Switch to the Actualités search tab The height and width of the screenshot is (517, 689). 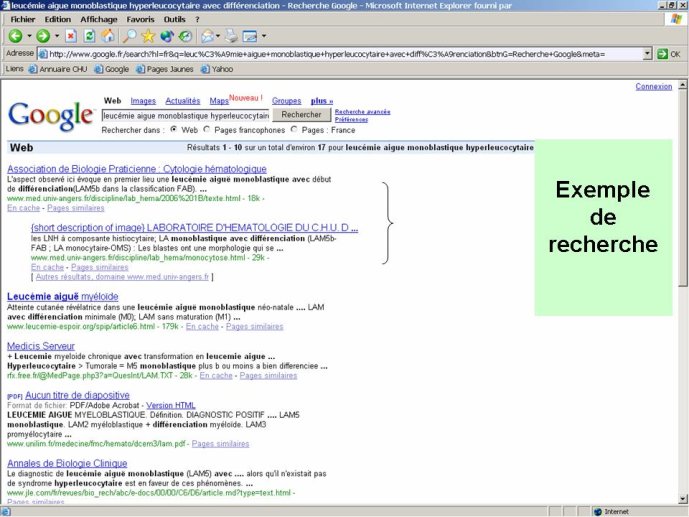pyautogui.click(x=183, y=101)
